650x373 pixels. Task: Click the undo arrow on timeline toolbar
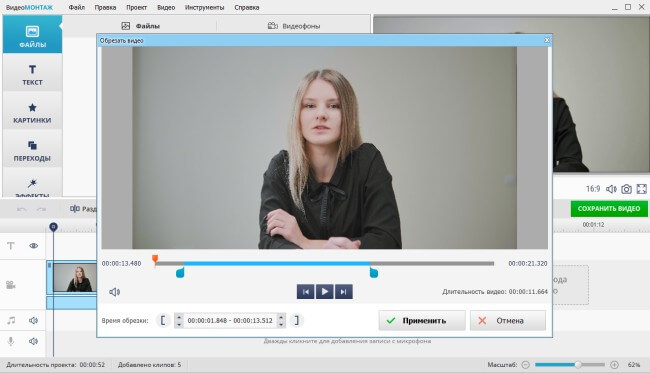pos(22,209)
